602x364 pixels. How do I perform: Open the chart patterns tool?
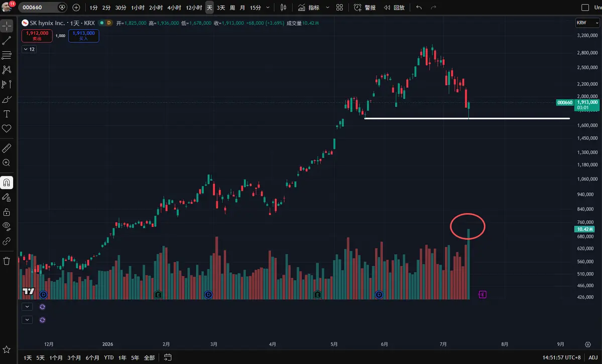pos(7,69)
